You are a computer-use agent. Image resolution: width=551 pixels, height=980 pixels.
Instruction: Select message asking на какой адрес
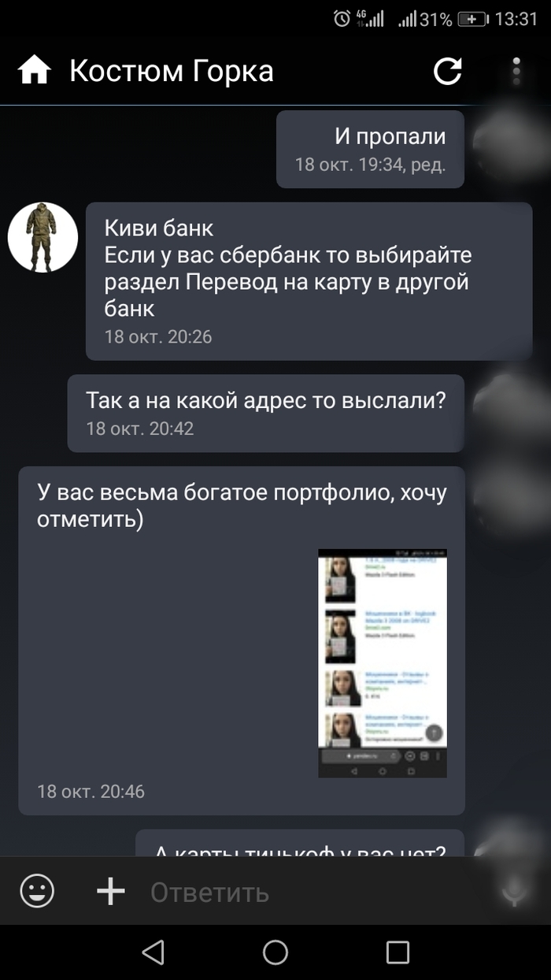(266, 413)
